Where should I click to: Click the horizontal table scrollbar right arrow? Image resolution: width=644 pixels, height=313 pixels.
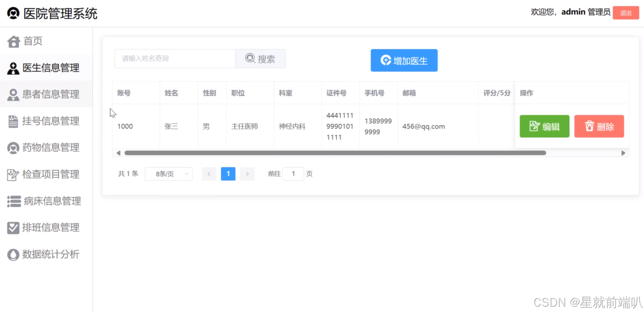623,153
